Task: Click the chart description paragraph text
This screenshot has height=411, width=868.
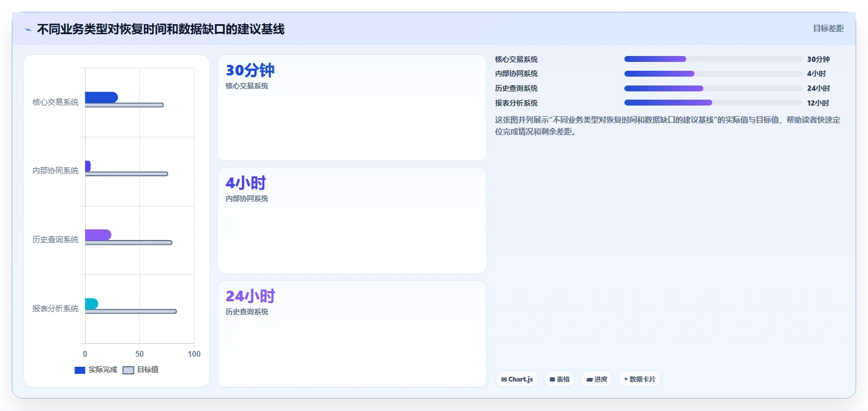Action: point(668,126)
